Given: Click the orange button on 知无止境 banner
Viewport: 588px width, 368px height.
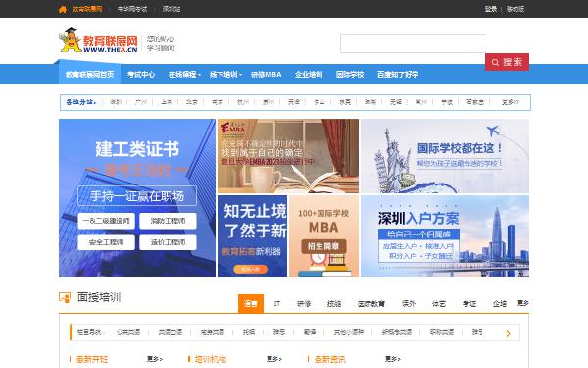Looking at the screenshot, I should 251,269.
